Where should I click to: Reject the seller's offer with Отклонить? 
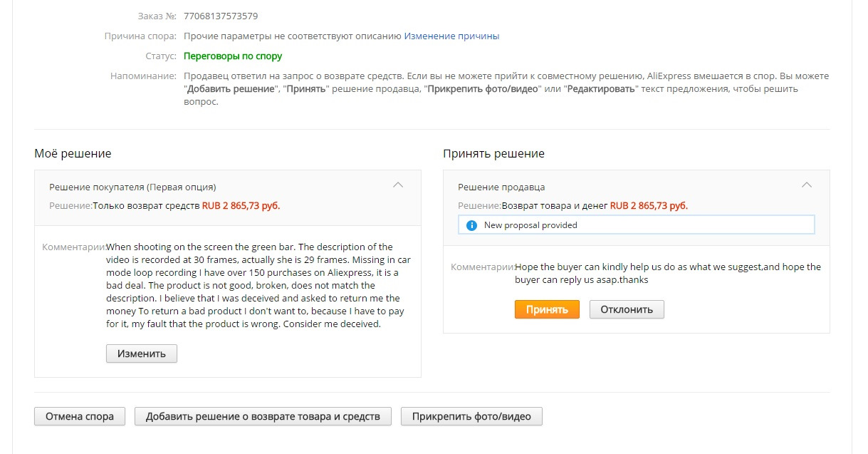pos(627,309)
